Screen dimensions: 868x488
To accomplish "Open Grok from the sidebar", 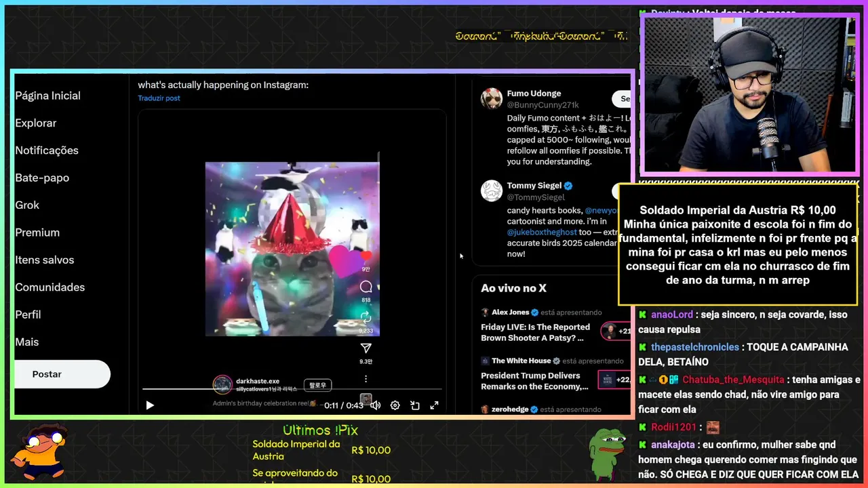I will click(x=27, y=205).
